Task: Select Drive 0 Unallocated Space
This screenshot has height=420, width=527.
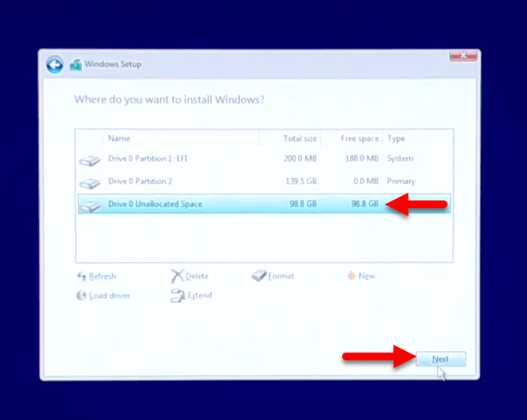Action: tap(264, 204)
